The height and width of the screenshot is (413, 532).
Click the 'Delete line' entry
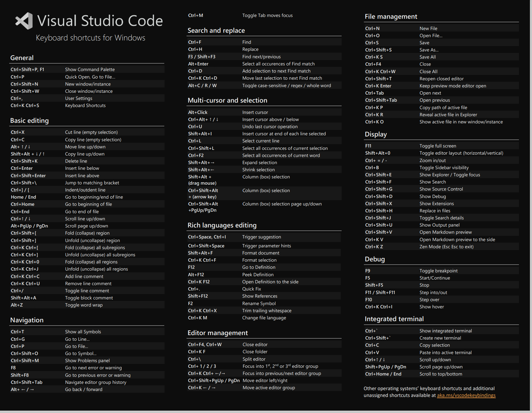76,161
